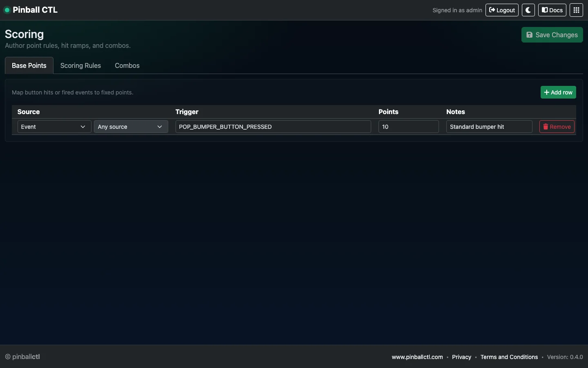The image size is (588, 368).
Task: Open the Privacy link
Action: click(x=461, y=357)
